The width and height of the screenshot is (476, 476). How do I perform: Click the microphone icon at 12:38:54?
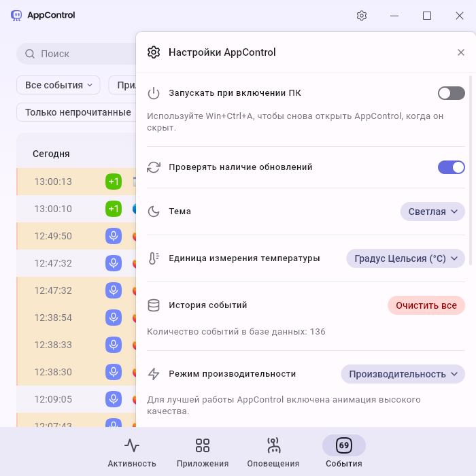click(x=114, y=318)
